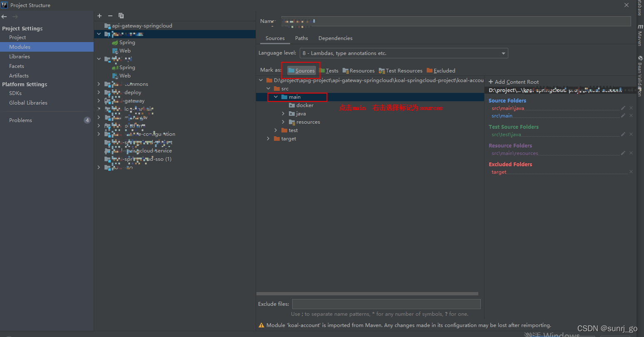
Task: Click the horizontal scrollbar below folder tree
Action: click(x=367, y=294)
